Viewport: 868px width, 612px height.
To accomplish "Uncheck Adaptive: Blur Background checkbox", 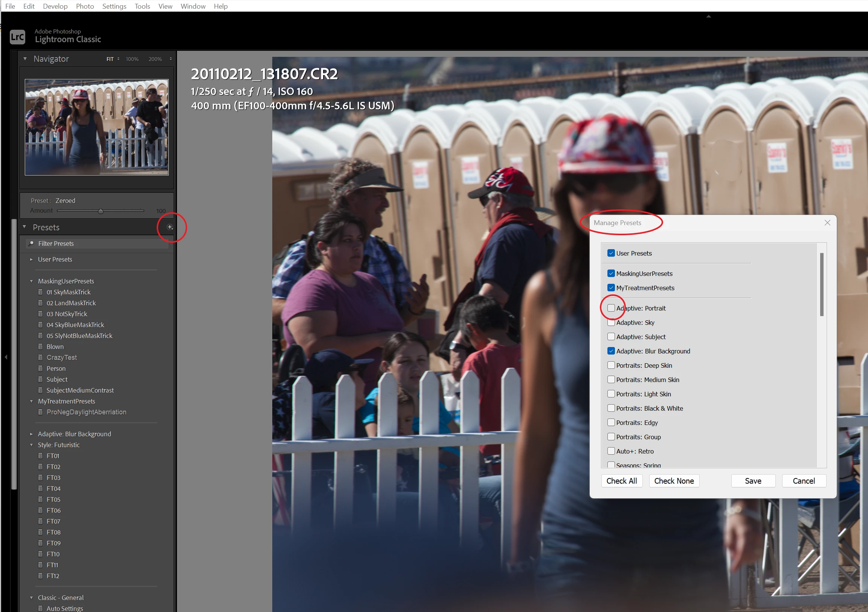I will 611,351.
